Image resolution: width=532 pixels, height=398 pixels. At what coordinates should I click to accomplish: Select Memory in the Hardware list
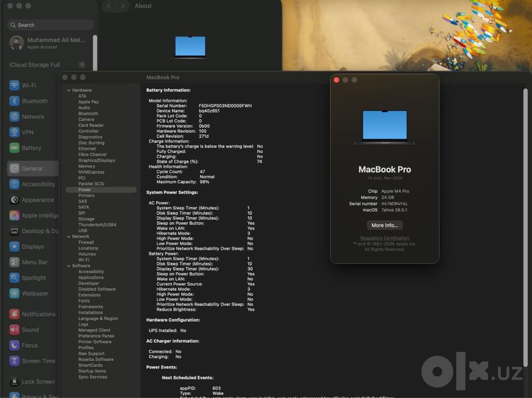click(87, 166)
